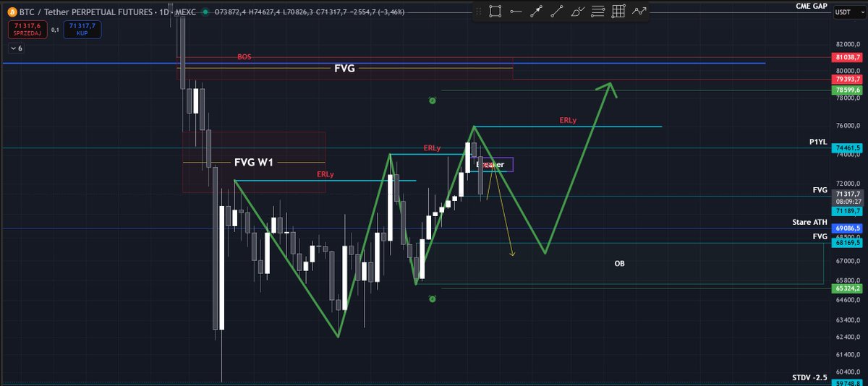Select the Horizontal line drawing tool
Image resolution: width=868 pixels, height=386 pixels.
[x=516, y=11]
